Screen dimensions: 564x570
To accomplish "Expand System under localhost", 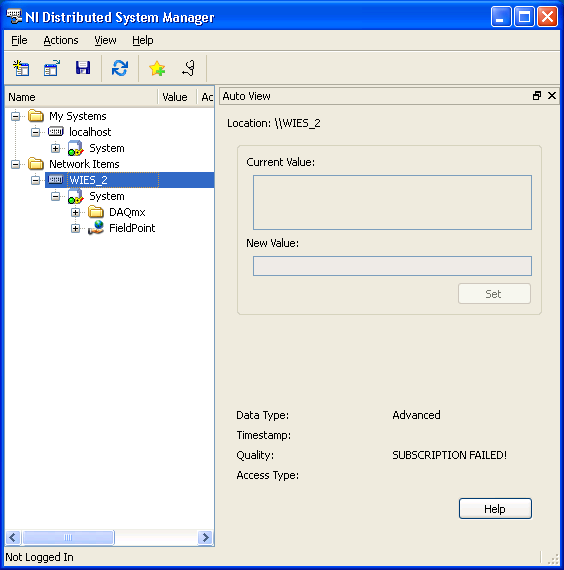I will pyautogui.click(x=55, y=148).
